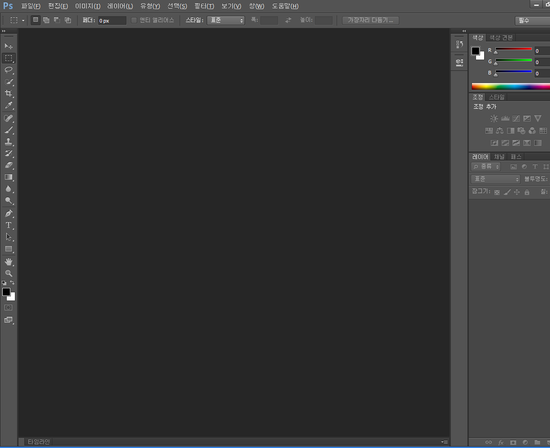
Task: Select the Pen tool
Action: [x=8, y=213]
